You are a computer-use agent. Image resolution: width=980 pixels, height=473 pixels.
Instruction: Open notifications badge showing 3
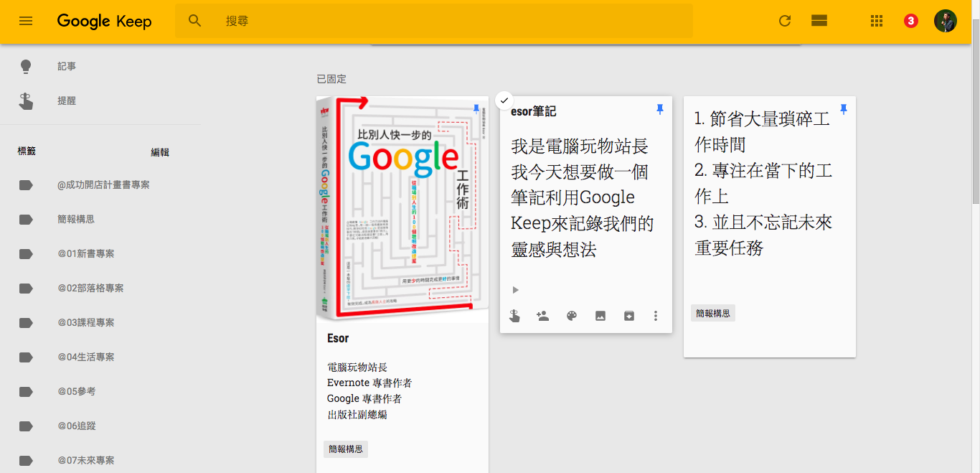[910, 21]
